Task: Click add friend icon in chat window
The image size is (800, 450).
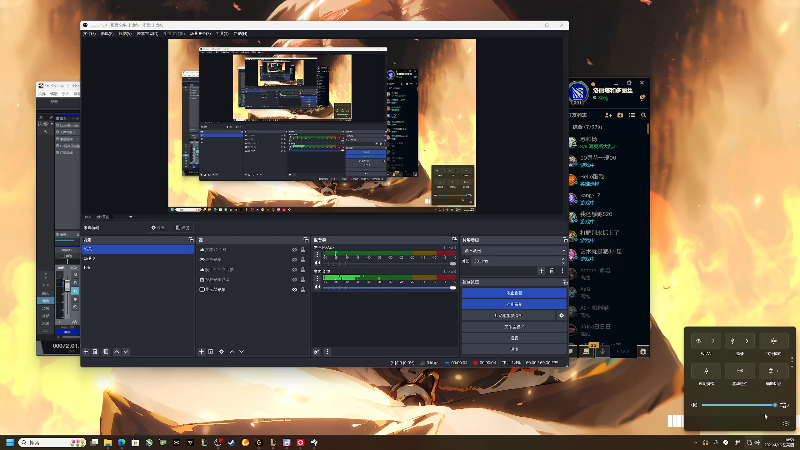Action: tap(608, 115)
